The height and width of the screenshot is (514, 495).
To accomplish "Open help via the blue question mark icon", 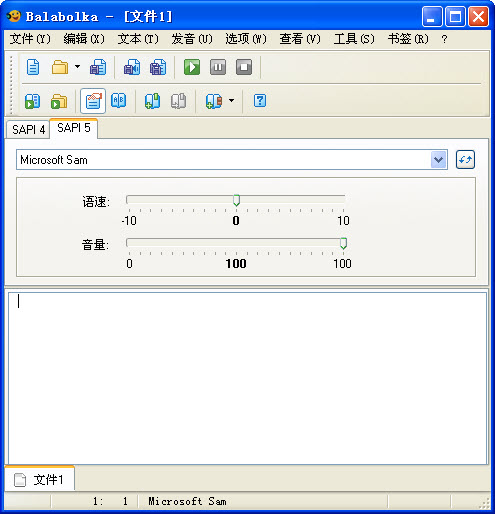I will coord(260,101).
